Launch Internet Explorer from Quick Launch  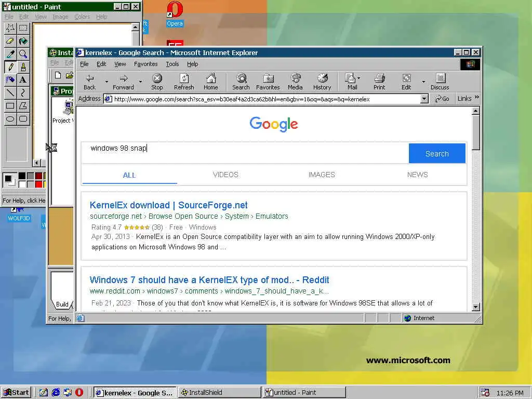[56, 393]
